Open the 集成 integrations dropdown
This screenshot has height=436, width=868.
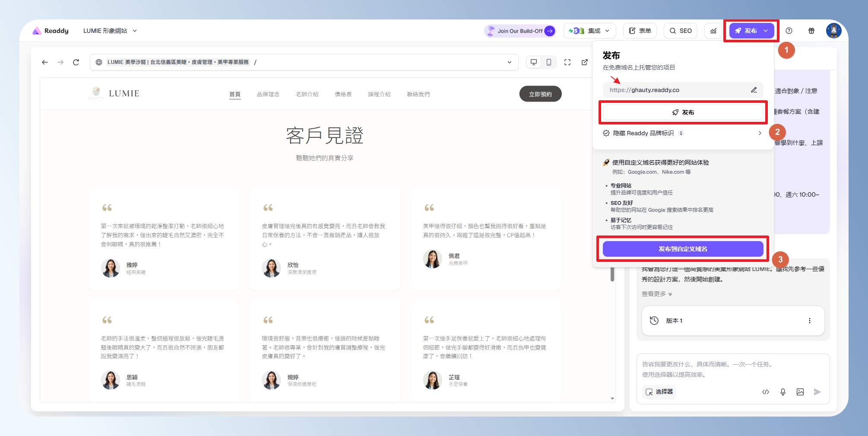[589, 31]
